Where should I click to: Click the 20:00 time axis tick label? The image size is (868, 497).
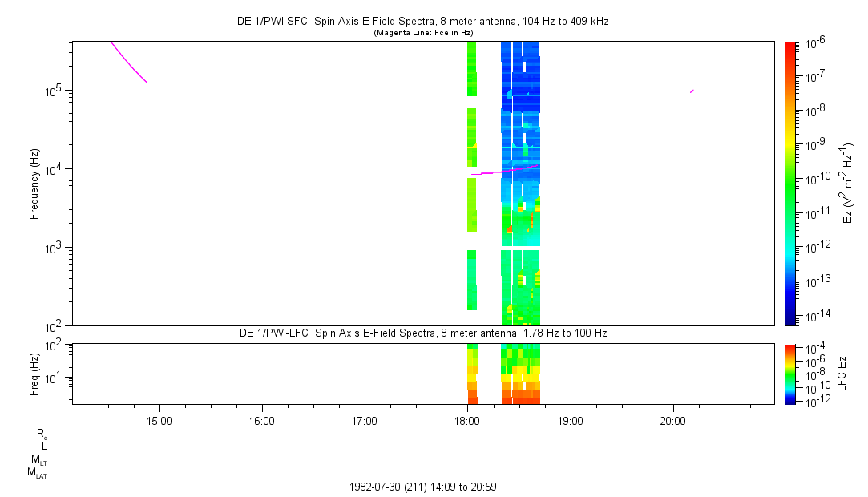click(672, 420)
